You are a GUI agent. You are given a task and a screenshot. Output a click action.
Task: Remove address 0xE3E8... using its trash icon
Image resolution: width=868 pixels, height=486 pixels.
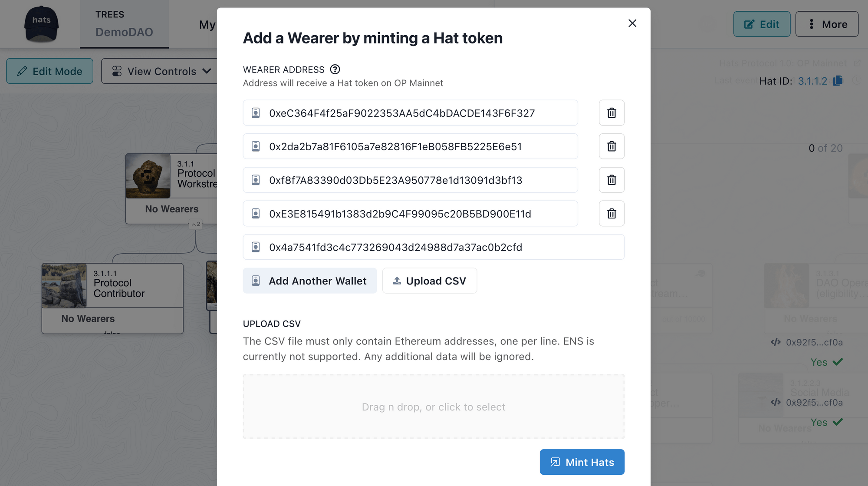coord(611,213)
